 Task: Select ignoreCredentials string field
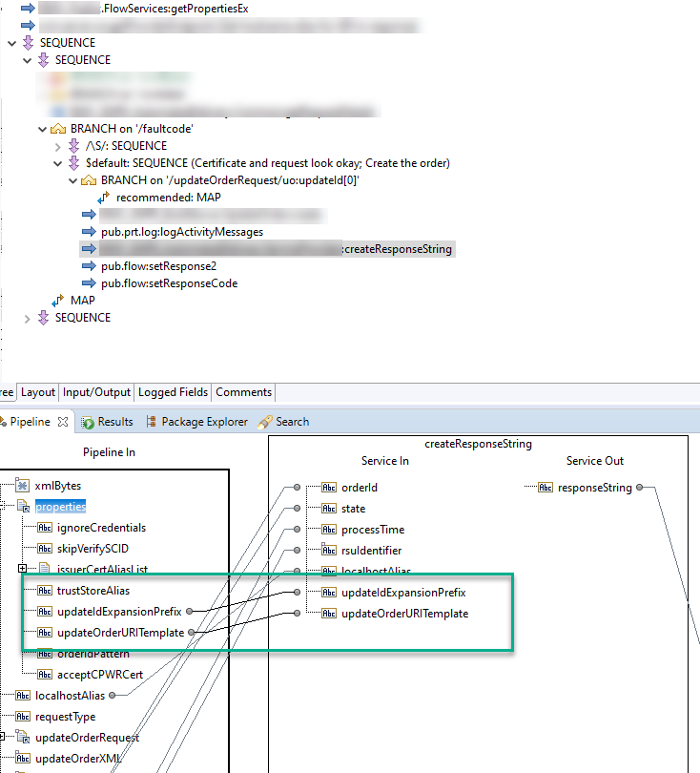pos(101,528)
